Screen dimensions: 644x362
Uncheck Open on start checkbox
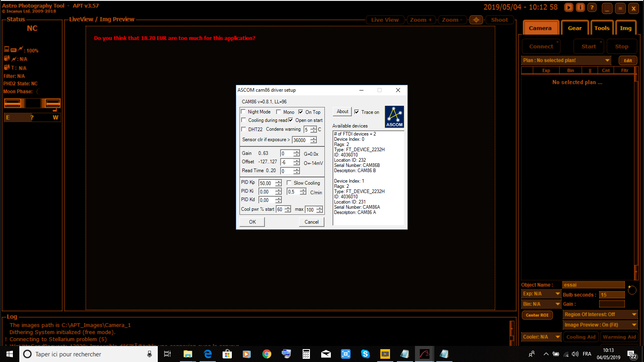click(291, 120)
